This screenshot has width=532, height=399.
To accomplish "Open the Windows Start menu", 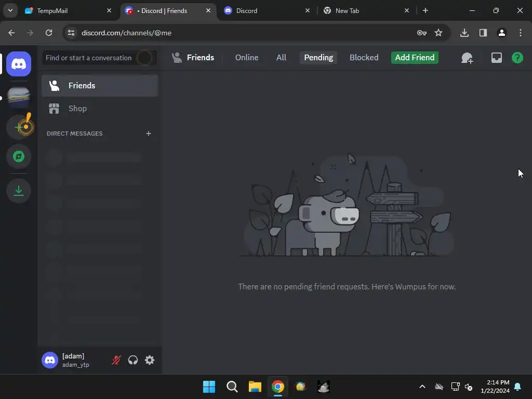I will pyautogui.click(x=209, y=387).
